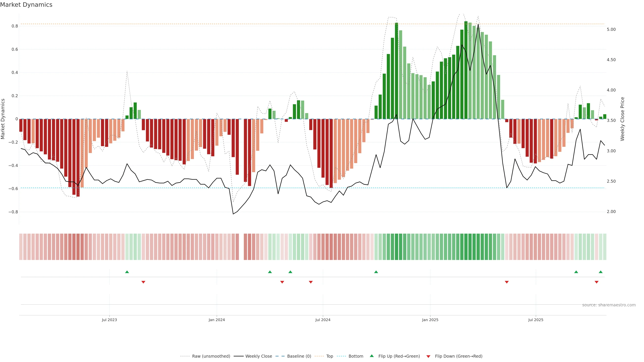The width and height of the screenshot is (644, 362).
Task: Click the Market Dynamics chart title
Action: [26, 5]
